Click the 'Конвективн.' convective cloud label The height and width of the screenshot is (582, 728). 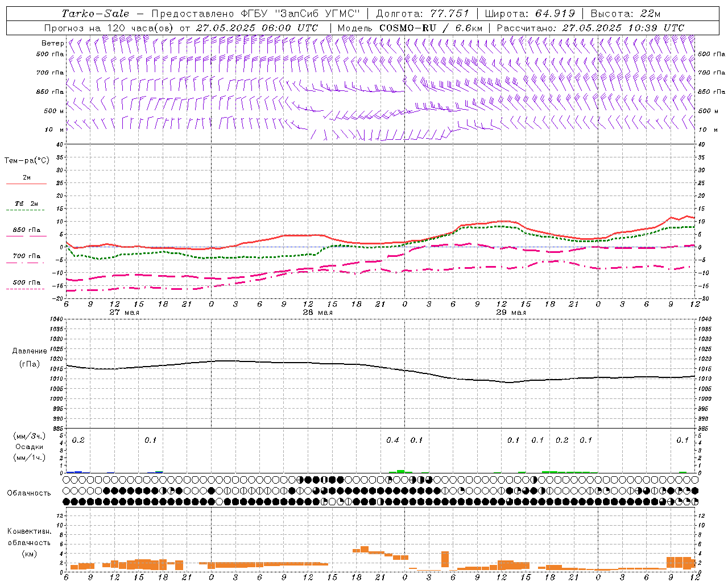point(29,531)
